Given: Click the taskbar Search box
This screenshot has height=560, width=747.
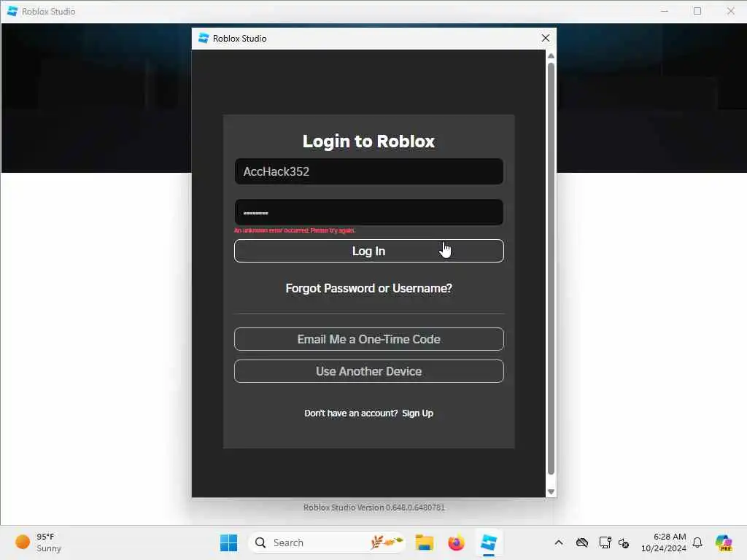Looking at the screenshot, I should pyautogui.click(x=327, y=542).
